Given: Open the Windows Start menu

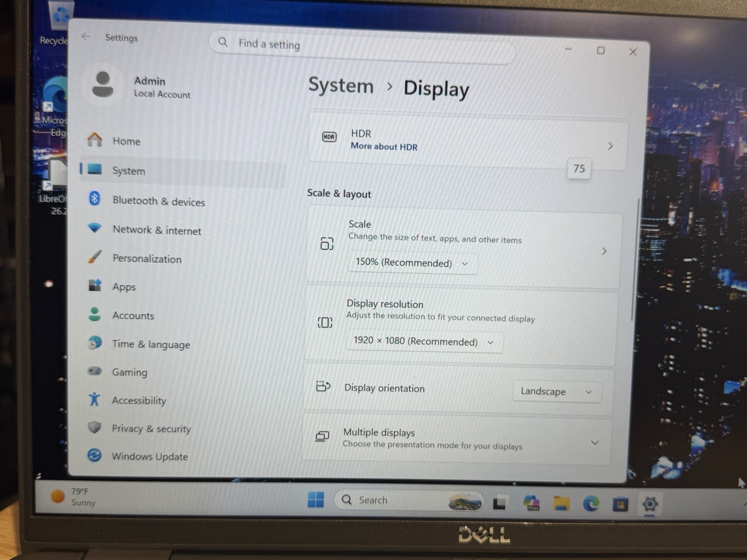Looking at the screenshot, I should click(316, 499).
